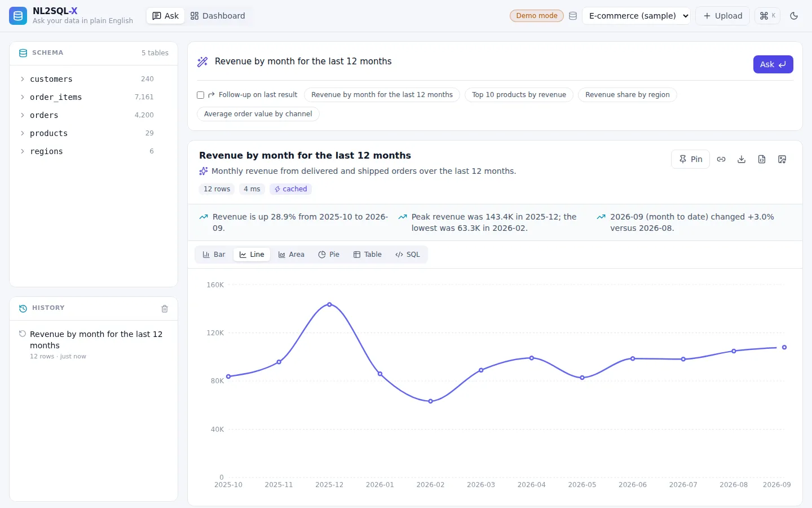Clear history with the trash icon
Screen dimensions: 812x508
[165, 309]
